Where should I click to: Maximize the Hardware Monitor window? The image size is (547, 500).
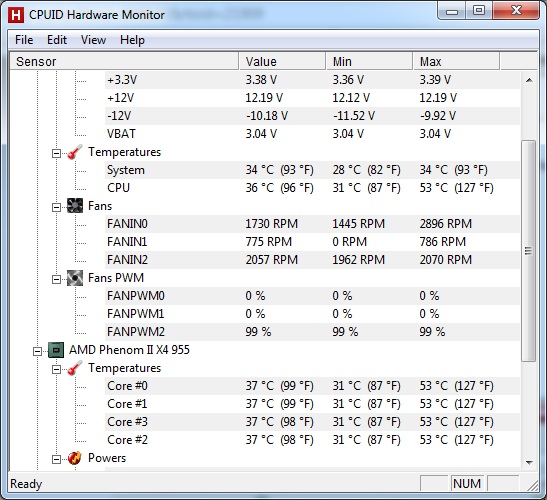tap(479, 11)
